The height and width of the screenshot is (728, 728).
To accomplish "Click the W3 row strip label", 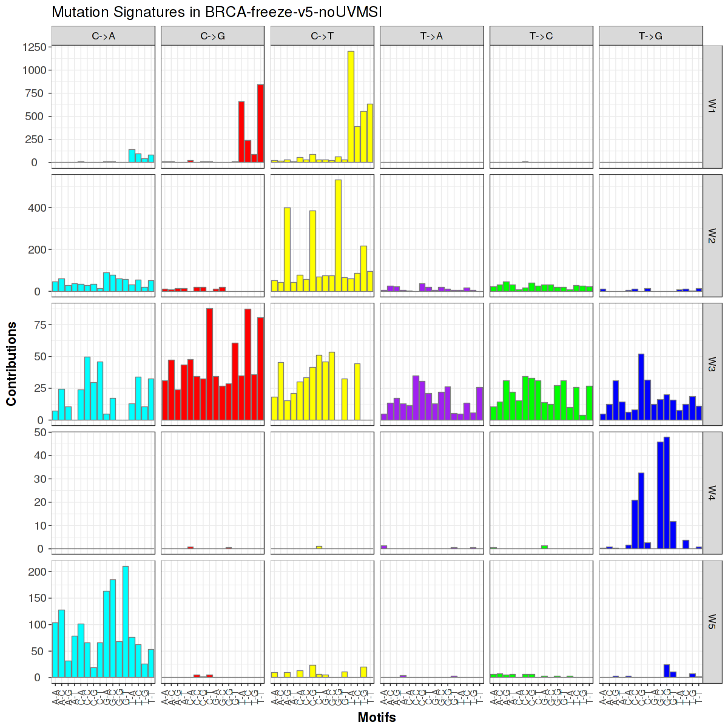I will (712, 364).
